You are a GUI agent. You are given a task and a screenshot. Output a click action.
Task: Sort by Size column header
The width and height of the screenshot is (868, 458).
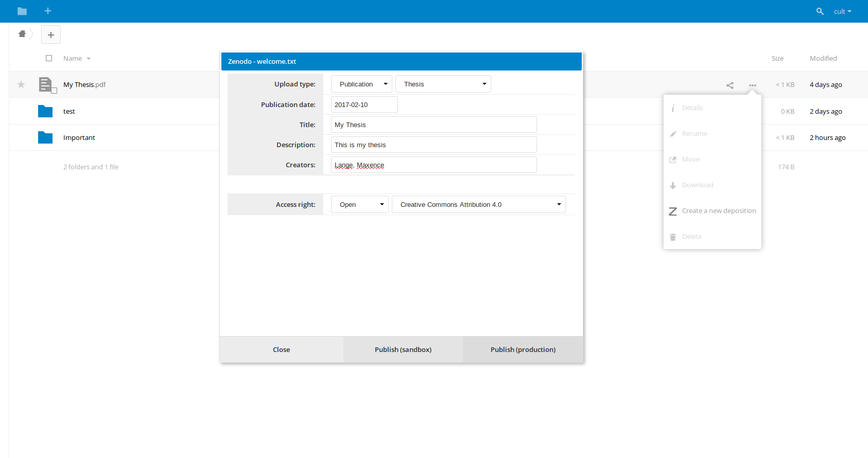pos(777,59)
